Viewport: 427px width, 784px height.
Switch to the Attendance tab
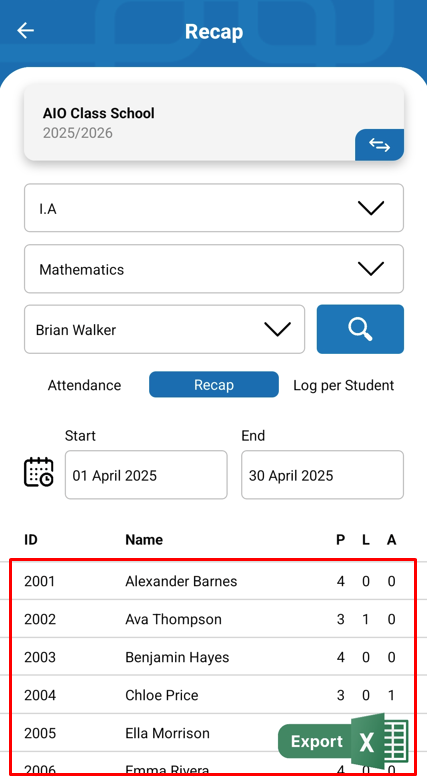tap(84, 385)
